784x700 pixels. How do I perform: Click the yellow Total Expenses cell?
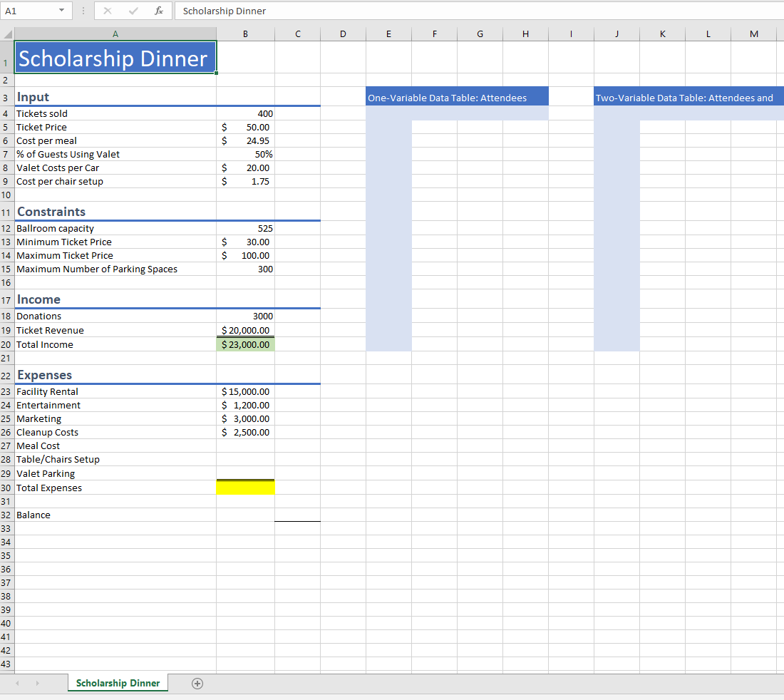[x=245, y=488]
